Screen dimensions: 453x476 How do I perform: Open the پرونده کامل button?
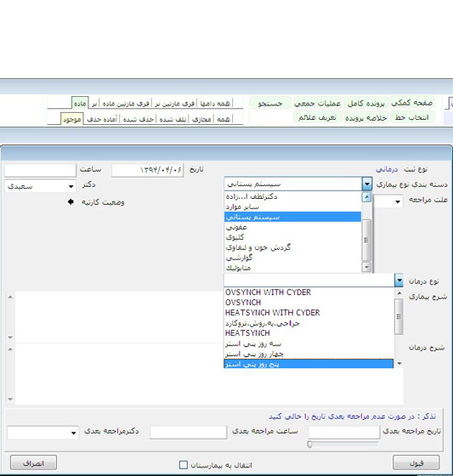(x=366, y=103)
